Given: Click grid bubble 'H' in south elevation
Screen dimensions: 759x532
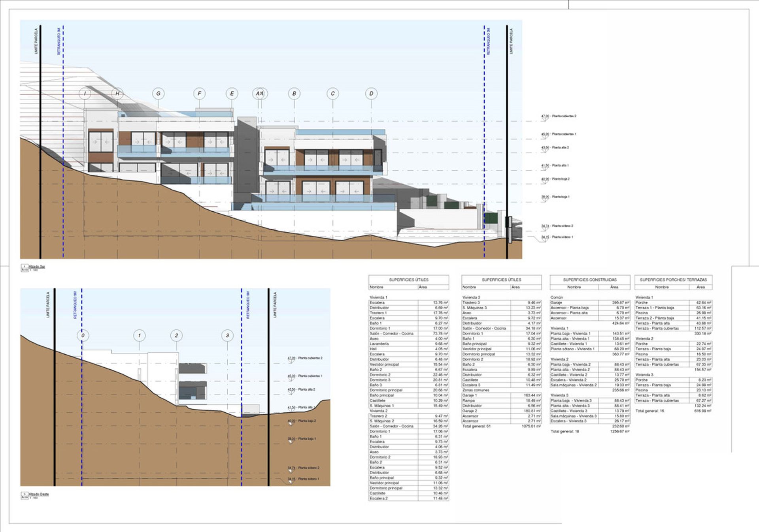Looking at the screenshot, I should (x=117, y=94).
